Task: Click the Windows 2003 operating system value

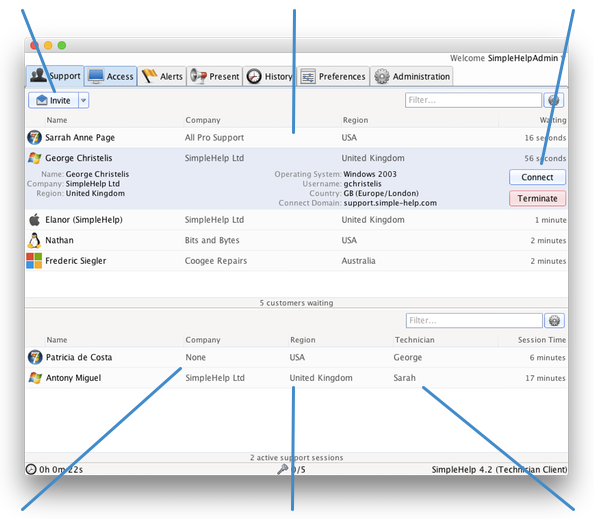Action: coord(370,174)
